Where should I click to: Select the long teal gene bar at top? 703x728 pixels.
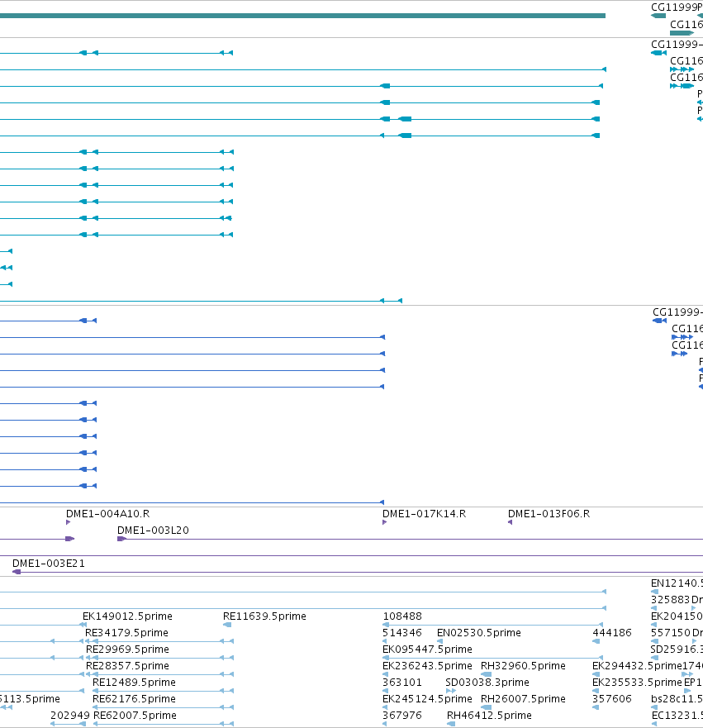(x=302, y=16)
